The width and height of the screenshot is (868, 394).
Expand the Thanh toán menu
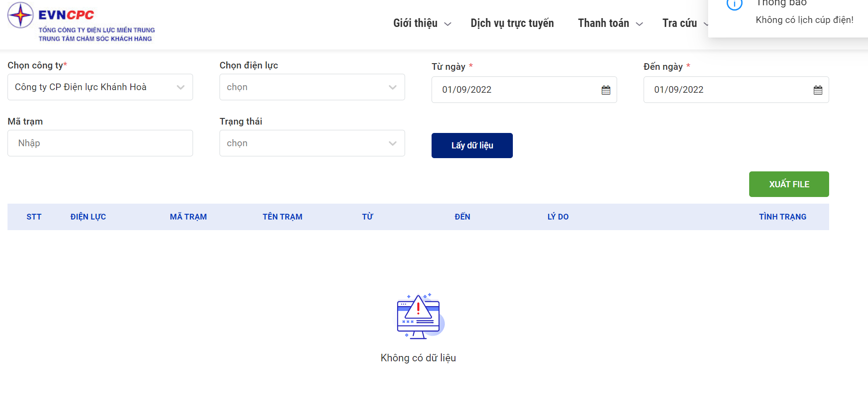click(x=610, y=23)
